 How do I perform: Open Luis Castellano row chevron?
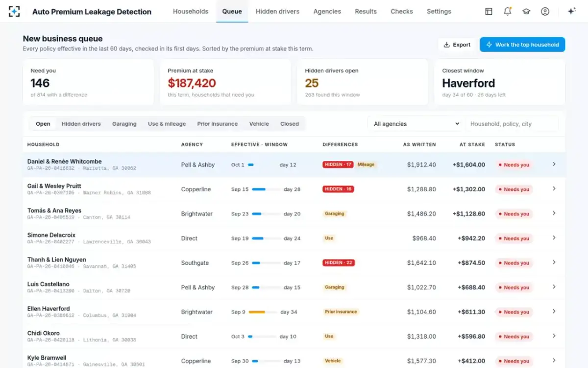[554, 287]
